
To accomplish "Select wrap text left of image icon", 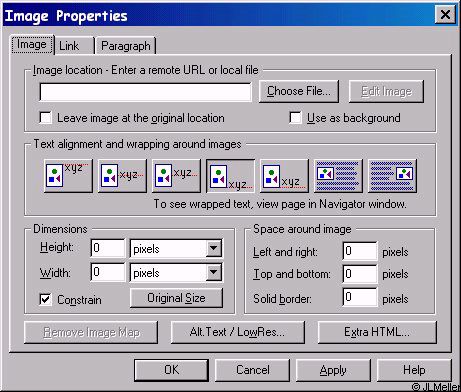I will (392, 176).
